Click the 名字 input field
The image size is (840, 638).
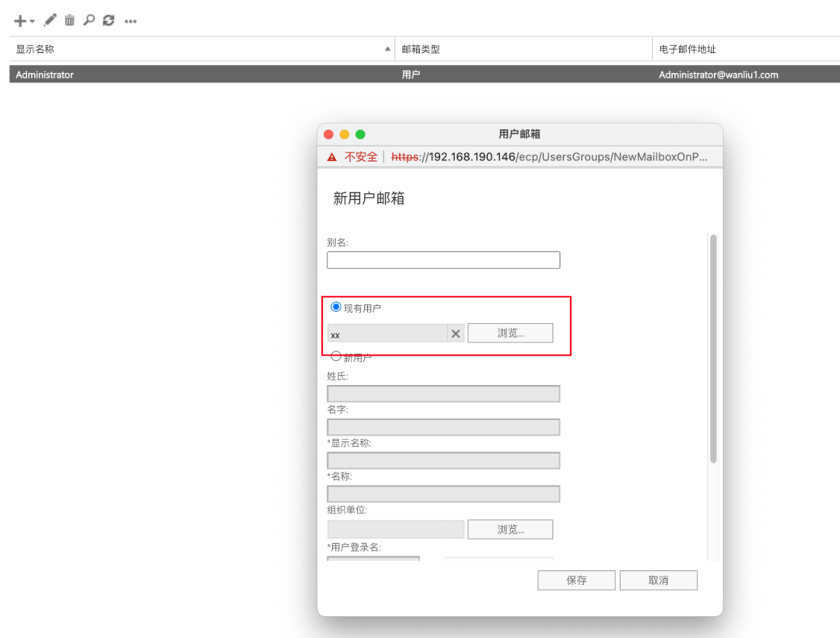(x=443, y=427)
